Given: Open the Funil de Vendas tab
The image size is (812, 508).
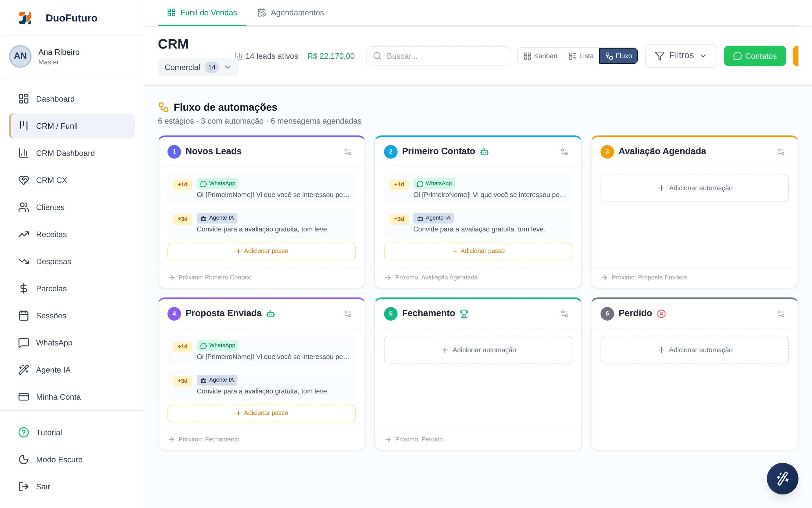Looking at the screenshot, I should coord(202,13).
